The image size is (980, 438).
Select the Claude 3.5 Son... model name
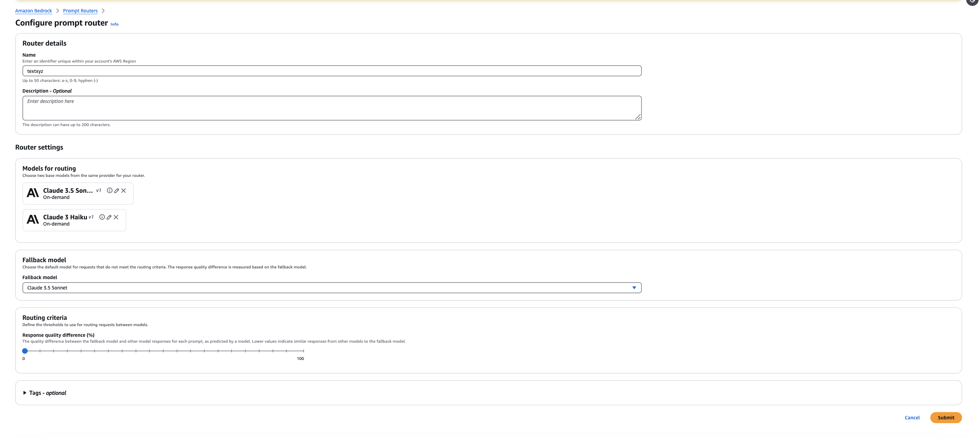coord(68,190)
